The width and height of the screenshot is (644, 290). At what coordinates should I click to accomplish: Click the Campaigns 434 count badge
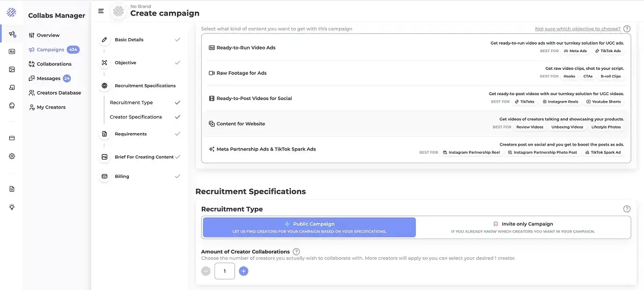point(74,49)
